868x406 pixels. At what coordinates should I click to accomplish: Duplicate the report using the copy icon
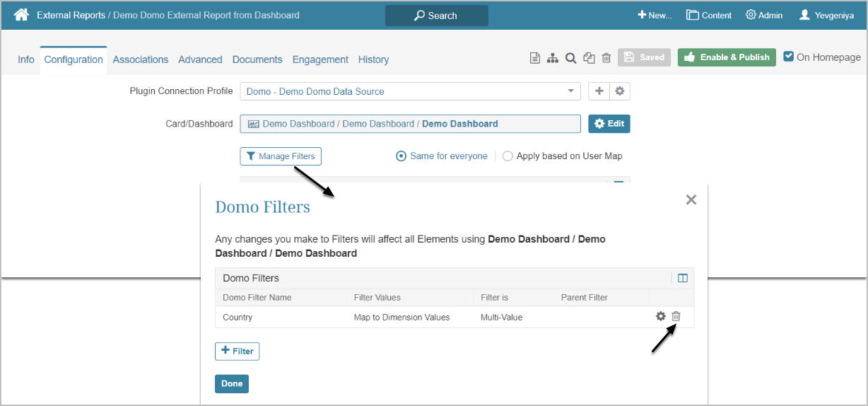click(589, 58)
